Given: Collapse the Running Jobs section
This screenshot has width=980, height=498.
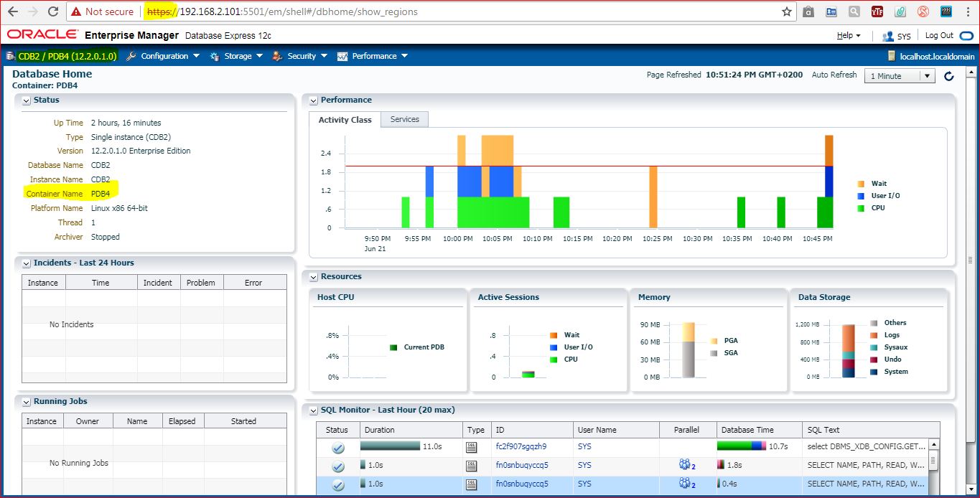Looking at the screenshot, I should point(26,402).
